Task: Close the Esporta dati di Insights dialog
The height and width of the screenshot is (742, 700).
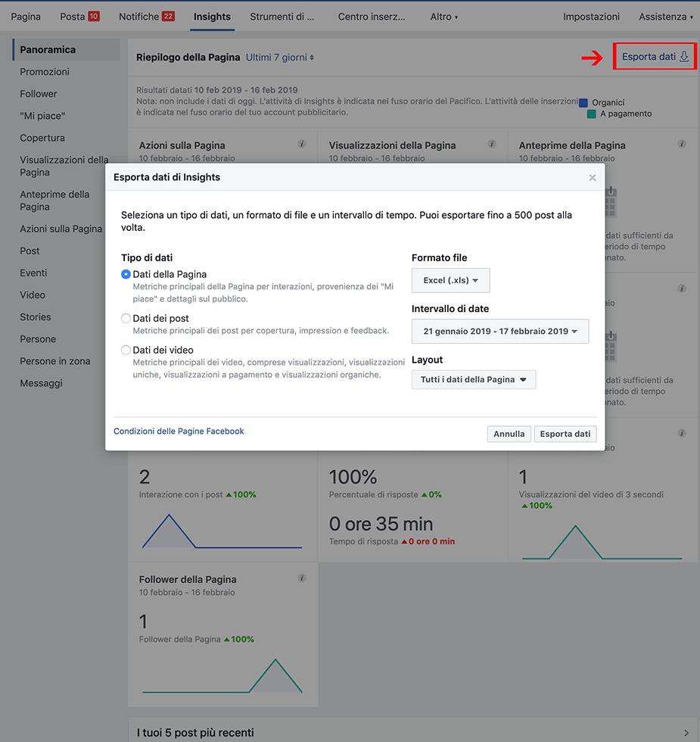Action: (x=592, y=177)
